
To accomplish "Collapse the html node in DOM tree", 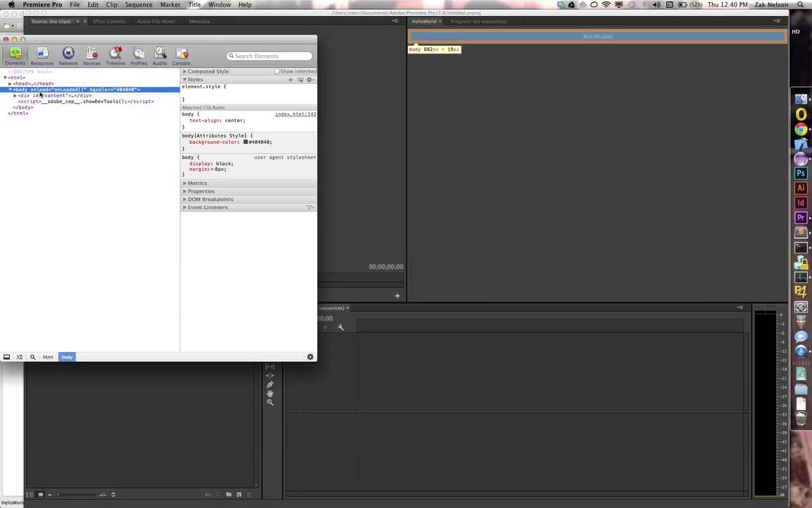I will click(5, 78).
